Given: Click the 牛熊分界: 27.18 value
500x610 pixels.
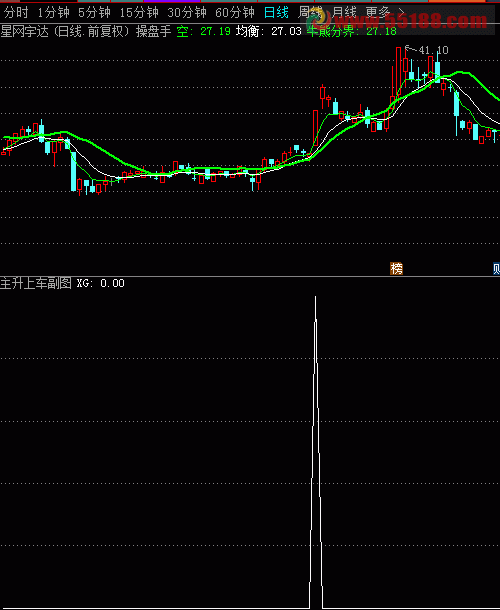Looking at the screenshot, I should click(352, 32).
